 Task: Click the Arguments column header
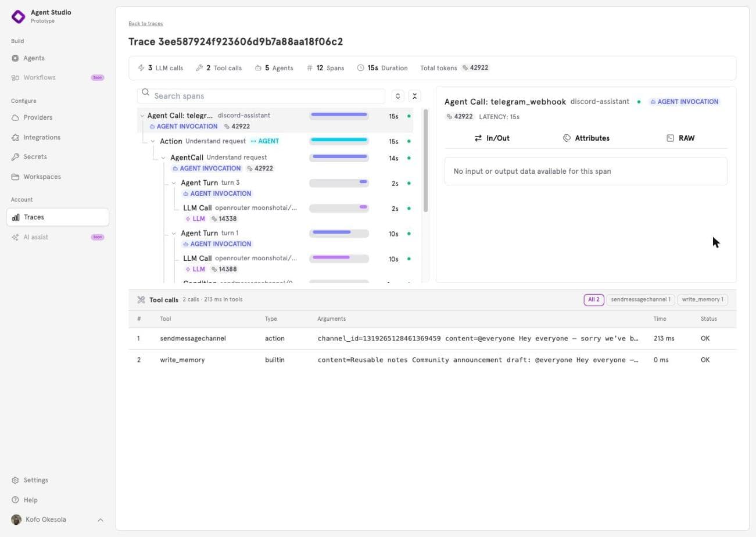tap(331, 318)
